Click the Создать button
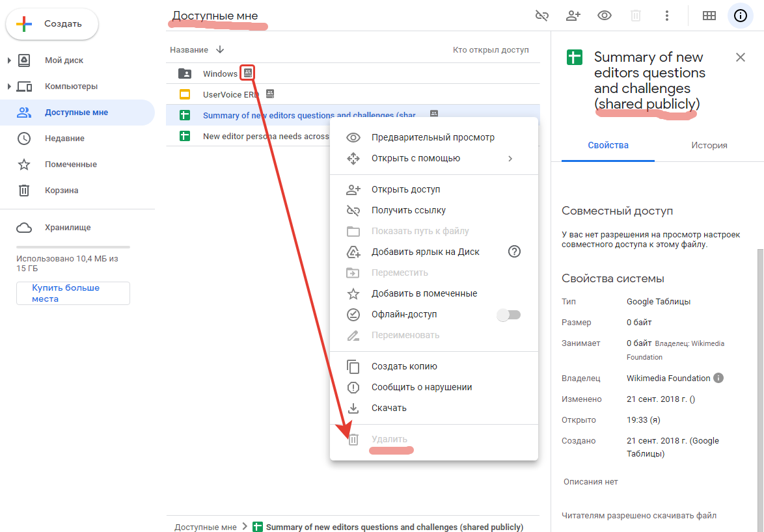764x532 pixels. (x=51, y=24)
